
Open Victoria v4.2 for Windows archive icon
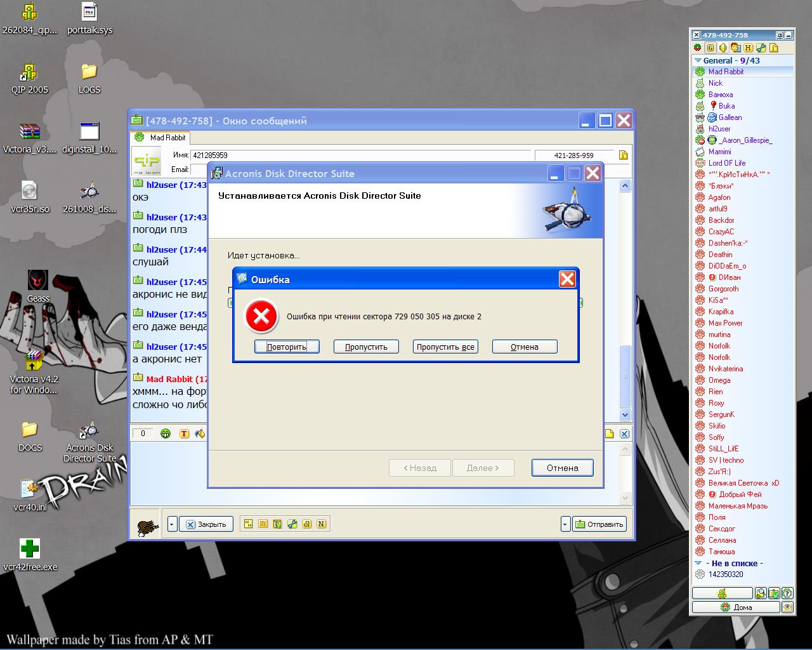34,372
